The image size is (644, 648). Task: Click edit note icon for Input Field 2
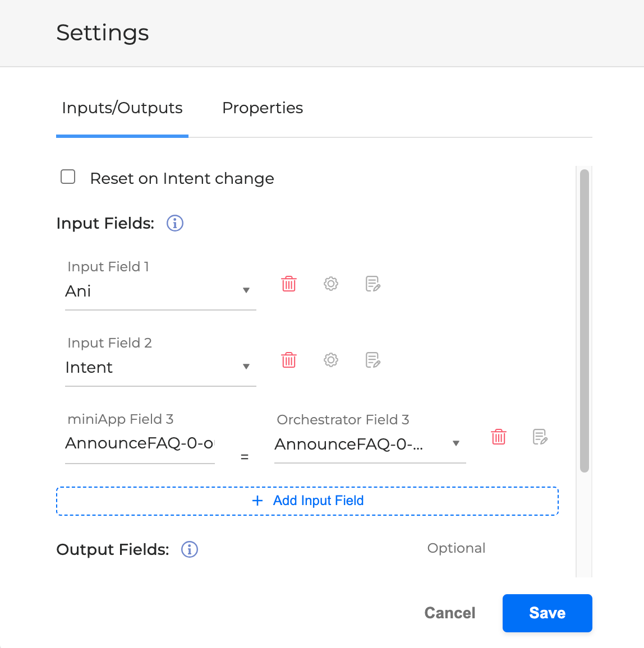click(x=372, y=360)
